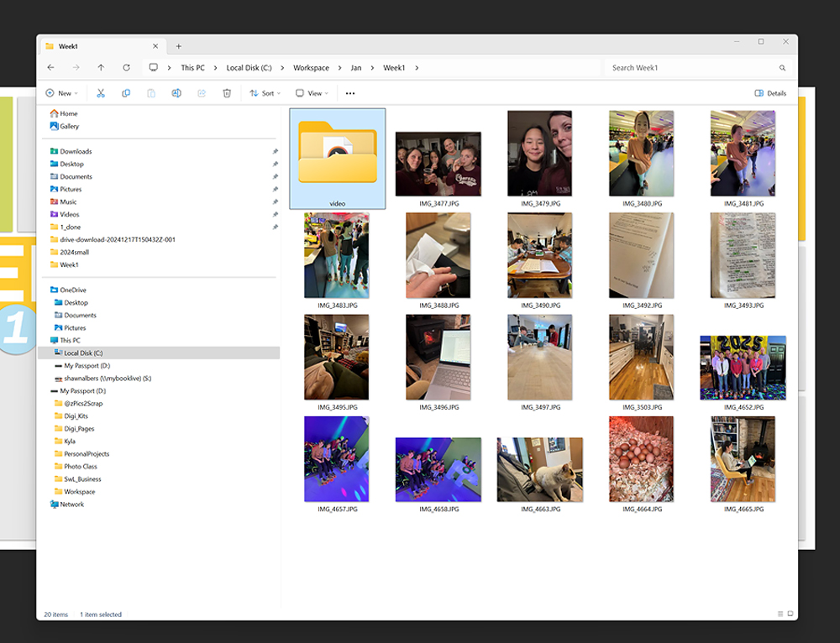Select IMG_3490.JPG thumbnail
The height and width of the screenshot is (643, 840).
[x=540, y=255]
